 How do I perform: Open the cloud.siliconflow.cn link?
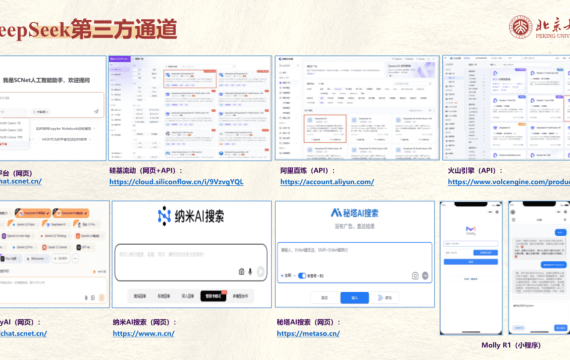[x=176, y=182]
